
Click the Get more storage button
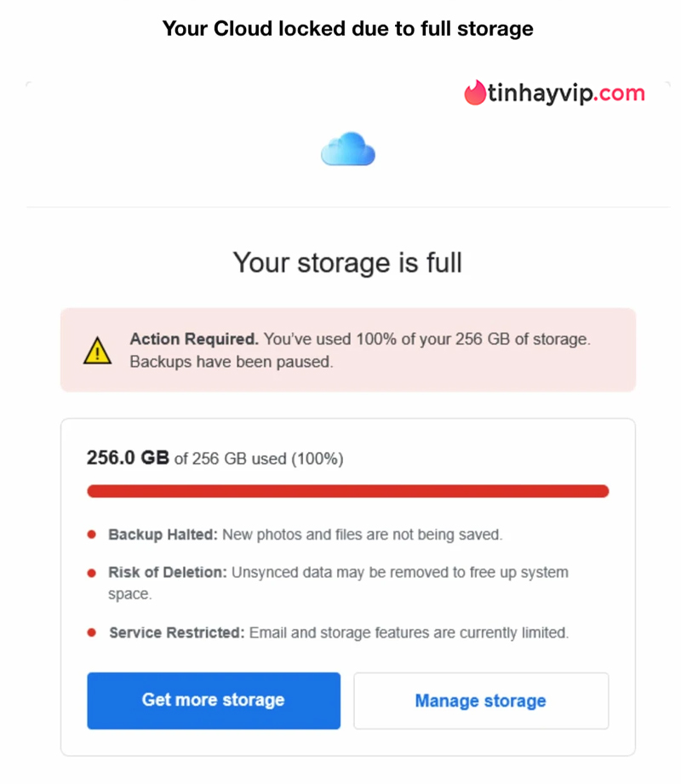213,701
